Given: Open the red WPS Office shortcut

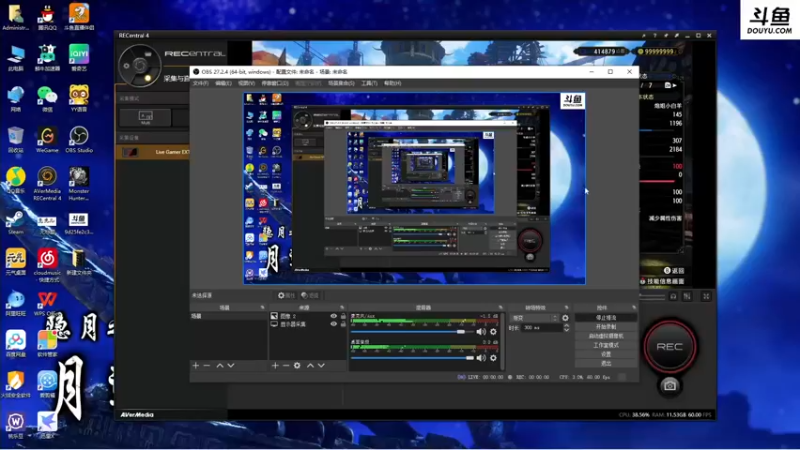Looking at the screenshot, I should point(47,304).
